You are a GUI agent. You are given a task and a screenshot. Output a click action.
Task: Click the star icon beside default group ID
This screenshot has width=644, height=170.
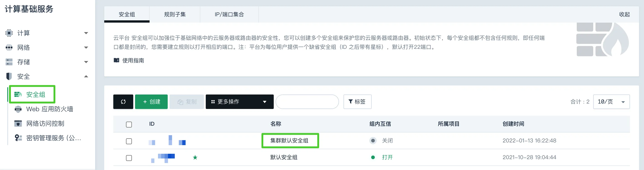(x=195, y=157)
